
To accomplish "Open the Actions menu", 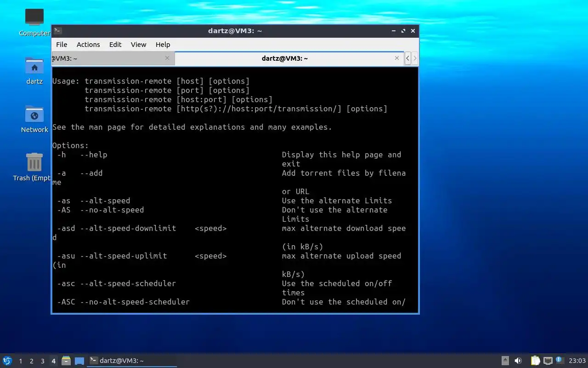I will (88, 45).
